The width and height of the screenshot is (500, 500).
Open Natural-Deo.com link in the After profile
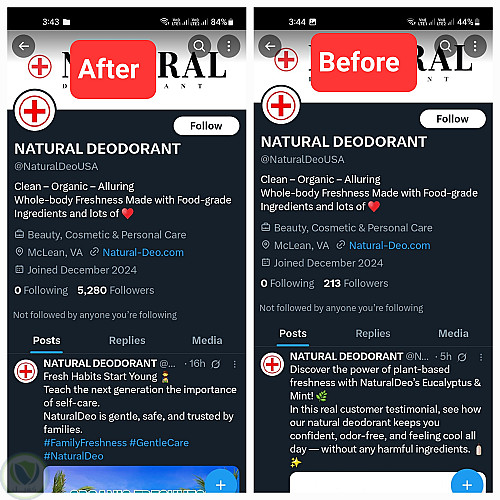click(x=143, y=252)
